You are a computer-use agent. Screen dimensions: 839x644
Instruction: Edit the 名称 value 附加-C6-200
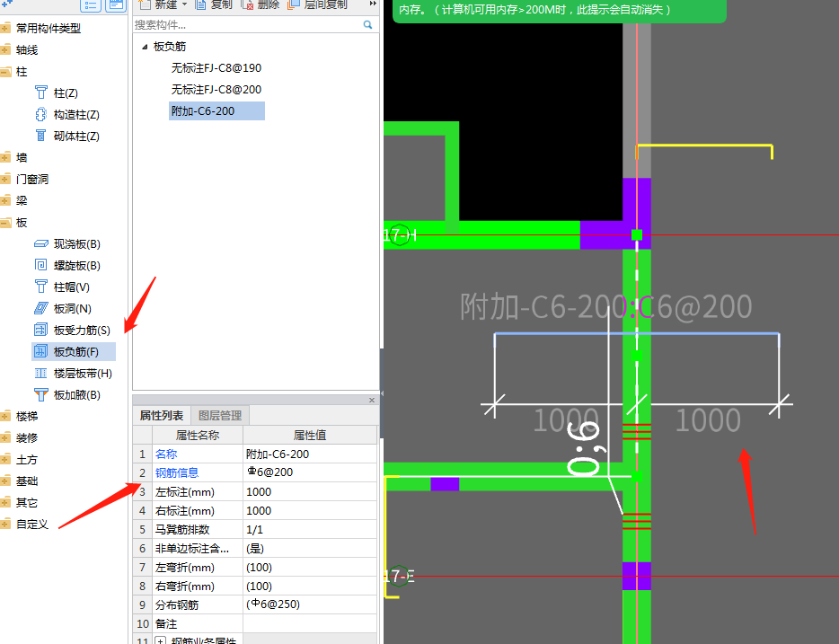click(x=310, y=454)
